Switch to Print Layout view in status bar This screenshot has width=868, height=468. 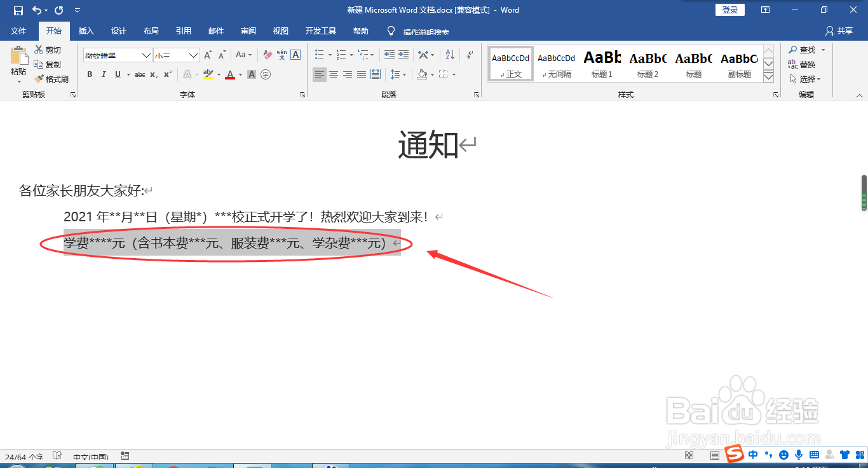click(x=715, y=455)
